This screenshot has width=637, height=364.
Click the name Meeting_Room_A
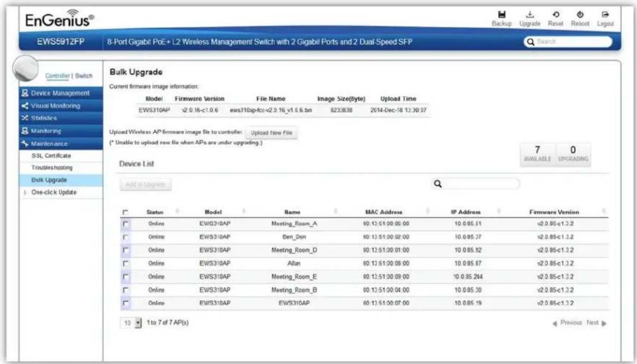pos(294,224)
